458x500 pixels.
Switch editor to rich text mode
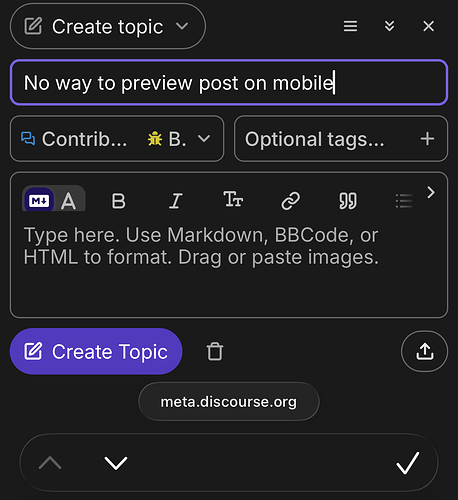(x=69, y=201)
